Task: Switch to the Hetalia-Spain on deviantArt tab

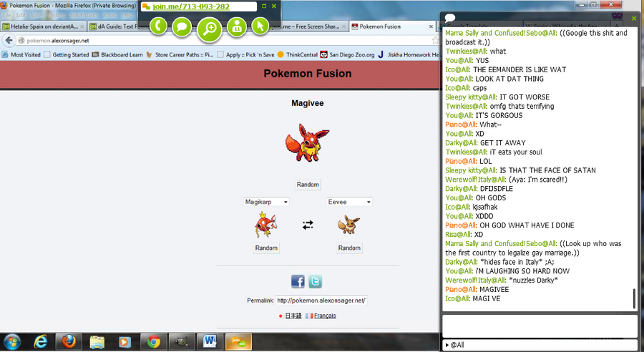Action: (x=43, y=26)
